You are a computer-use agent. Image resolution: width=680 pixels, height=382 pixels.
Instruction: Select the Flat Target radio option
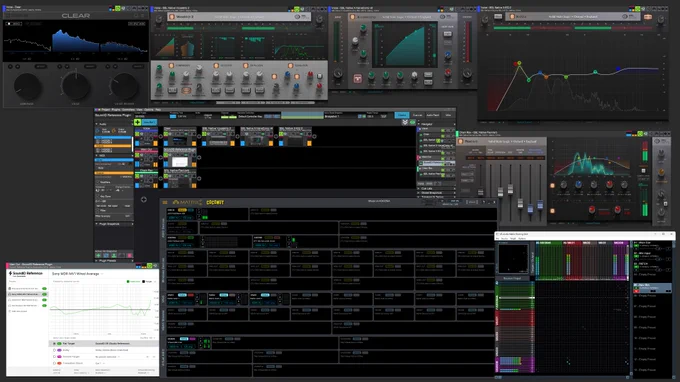coord(54,343)
